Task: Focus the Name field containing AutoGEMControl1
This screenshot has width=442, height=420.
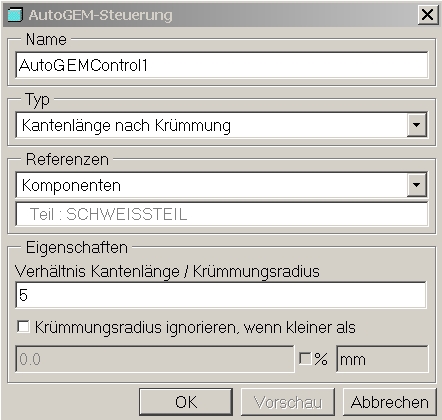Action: (222, 65)
